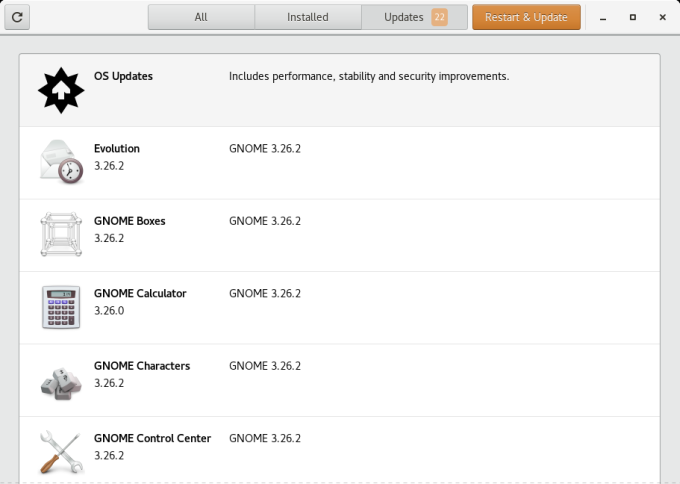The width and height of the screenshot is (680, 484).
Task: Click the GNOME Boxes cube icon
Action: coord(60,234)
